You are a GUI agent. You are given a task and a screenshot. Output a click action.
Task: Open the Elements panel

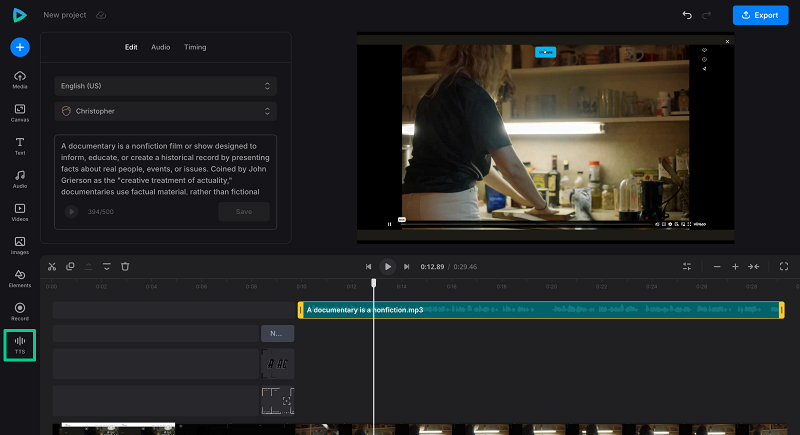[x=20, y=278]
